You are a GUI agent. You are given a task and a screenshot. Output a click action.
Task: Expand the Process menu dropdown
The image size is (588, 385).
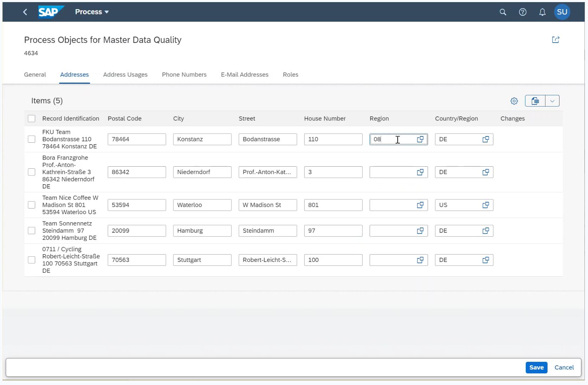click(92, 12)
